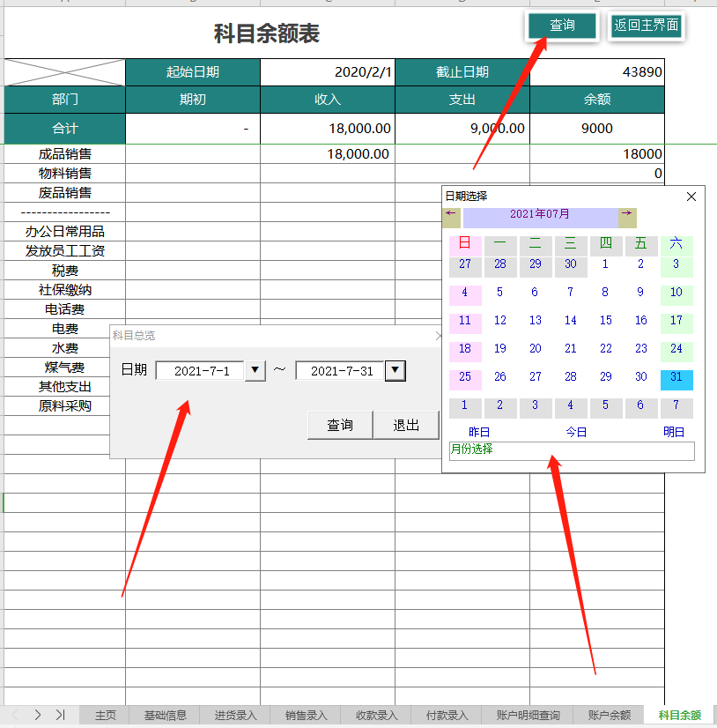Screen dimensions: 717x728
Task: Switch to the 进货录入 sheet tab
Action: click(x=235, y=716)
